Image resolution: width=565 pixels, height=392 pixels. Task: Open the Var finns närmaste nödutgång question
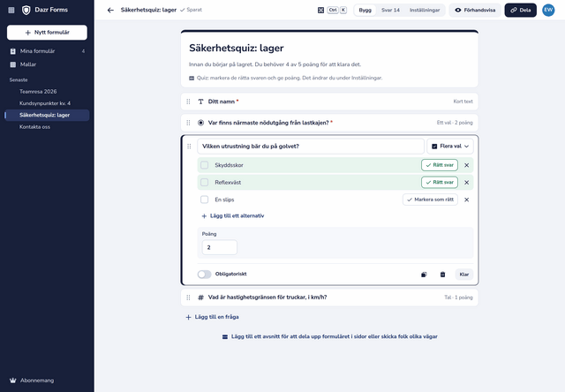coord(329,123)
